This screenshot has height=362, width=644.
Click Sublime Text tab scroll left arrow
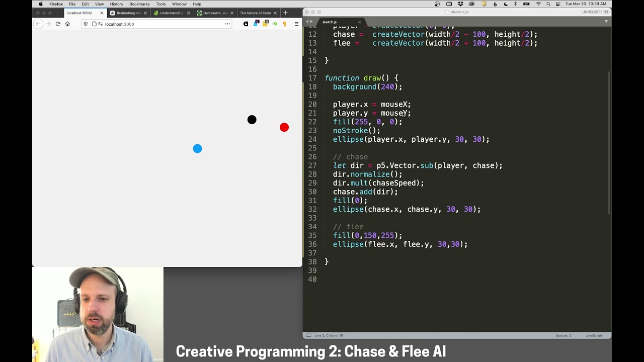[307, 22]
